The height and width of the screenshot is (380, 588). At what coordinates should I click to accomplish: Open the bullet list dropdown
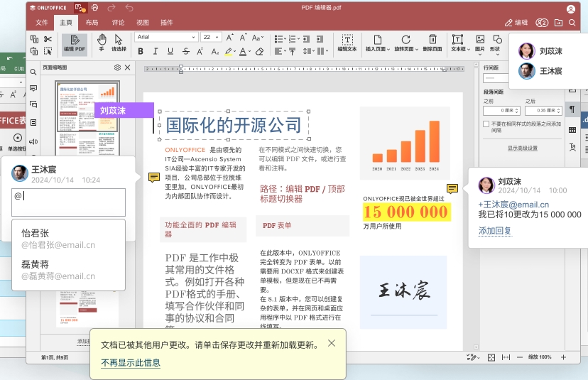(280, 38)
